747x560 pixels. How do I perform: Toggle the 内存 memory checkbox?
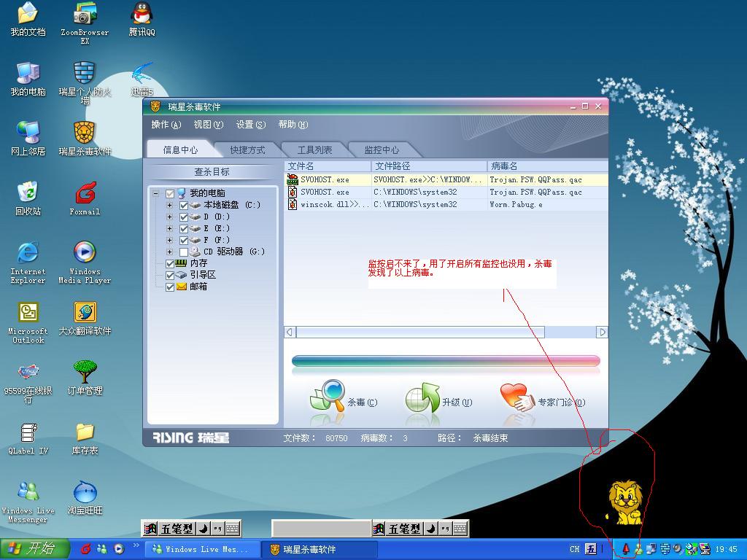pyautogui.click(x=169, y=263)
